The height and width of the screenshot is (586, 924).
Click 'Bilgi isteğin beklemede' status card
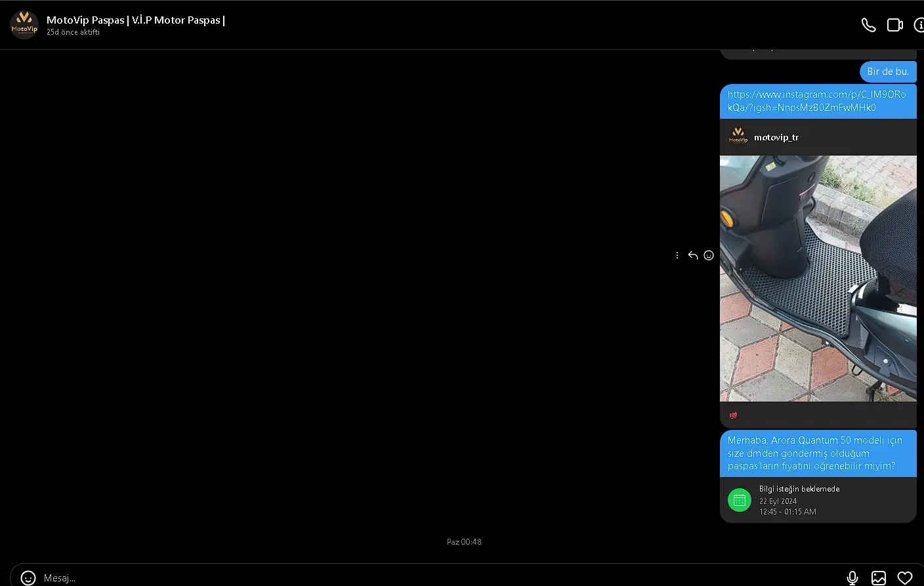818,500
